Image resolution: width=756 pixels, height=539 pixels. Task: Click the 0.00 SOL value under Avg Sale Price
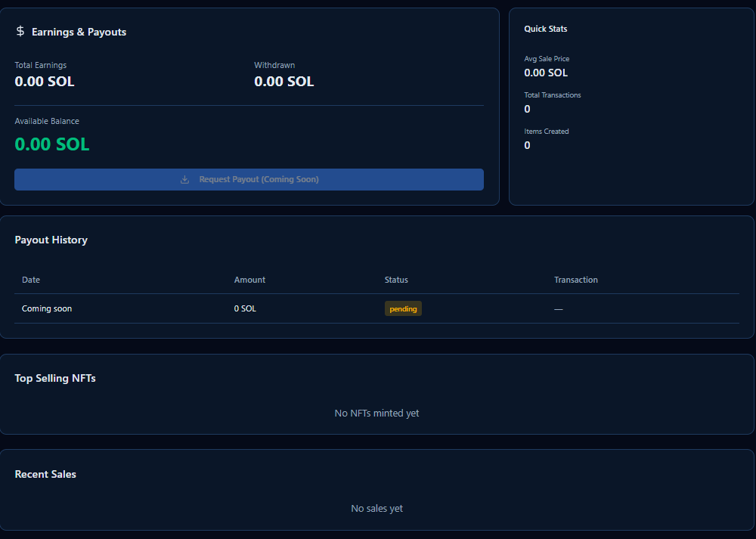[546, 73]
